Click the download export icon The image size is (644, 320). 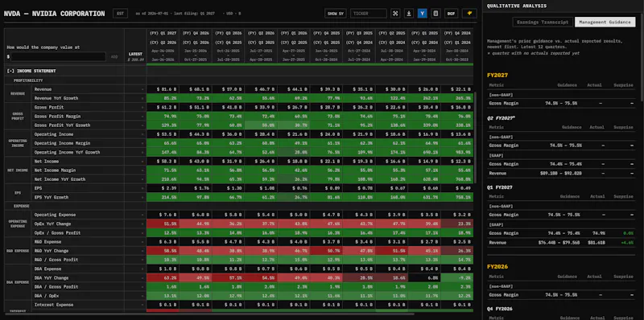409,14
